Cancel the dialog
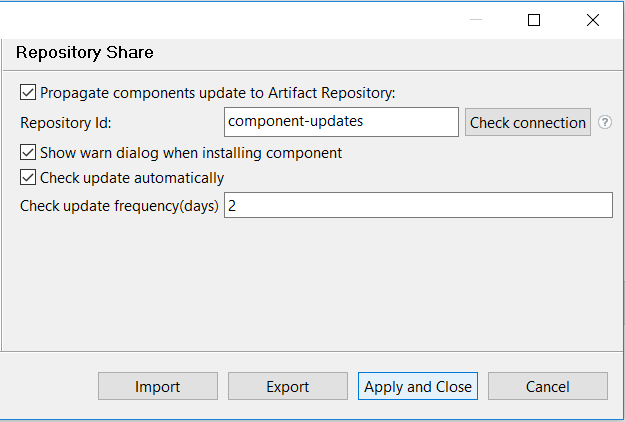The height and width of the screenshot is (422, 625). [548, 386]
